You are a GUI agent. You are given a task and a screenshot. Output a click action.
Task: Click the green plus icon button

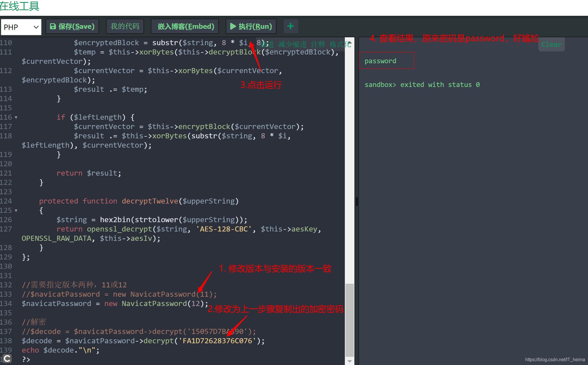[x=290, y=27]
